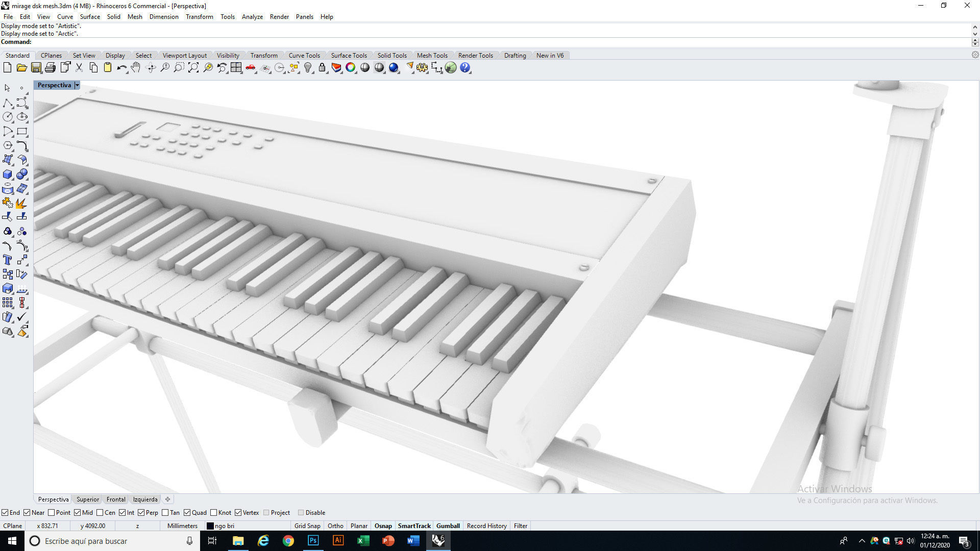Select the Explode tool in sidebar
The width and height of the screenshot is (980, 551).
pos(22,203)
